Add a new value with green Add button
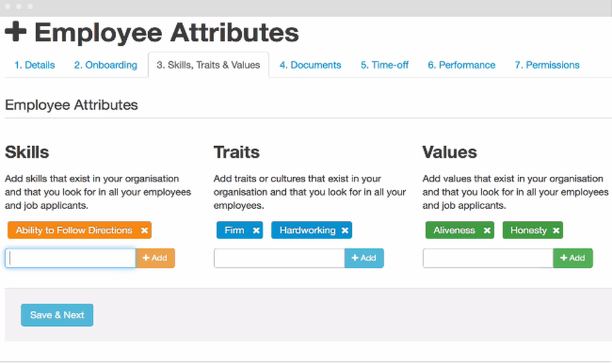This screenshot has width=612, height=364. tap(573, 258)
